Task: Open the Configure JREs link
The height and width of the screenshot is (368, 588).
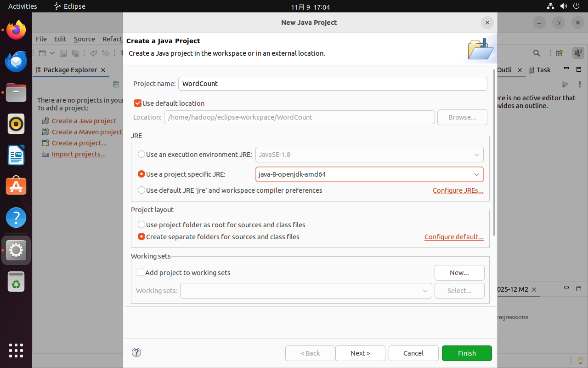Action: [458, 190]
